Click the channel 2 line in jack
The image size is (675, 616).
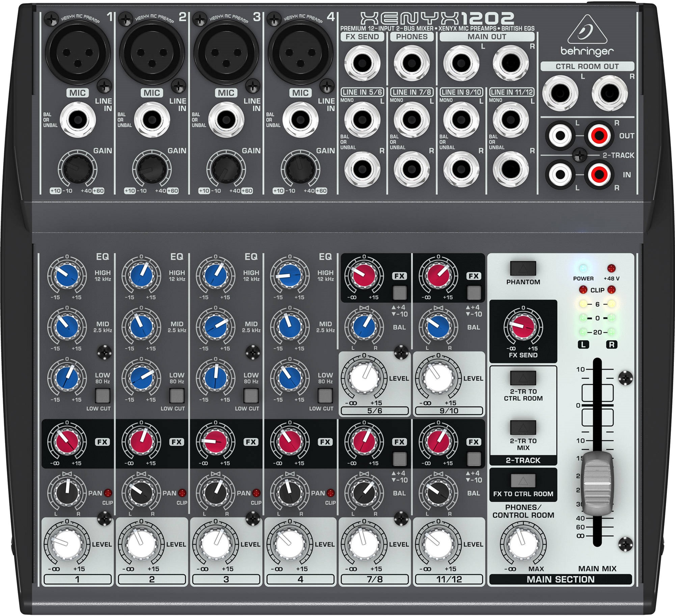pyautogui.click(x=152, y=119)
